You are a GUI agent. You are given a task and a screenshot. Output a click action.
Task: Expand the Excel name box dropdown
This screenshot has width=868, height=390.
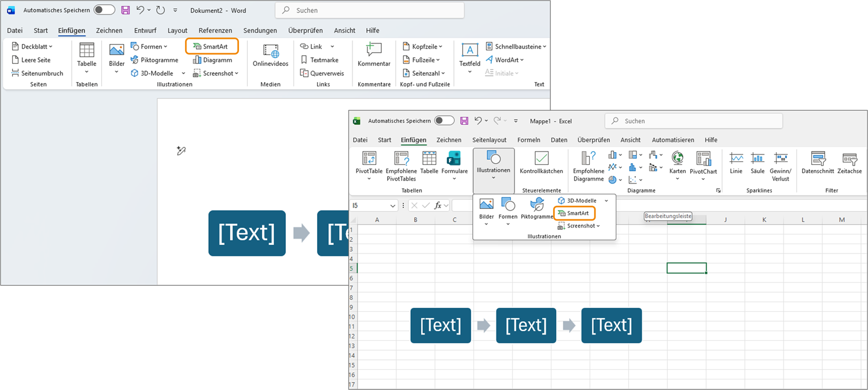[x=393, y=205]
